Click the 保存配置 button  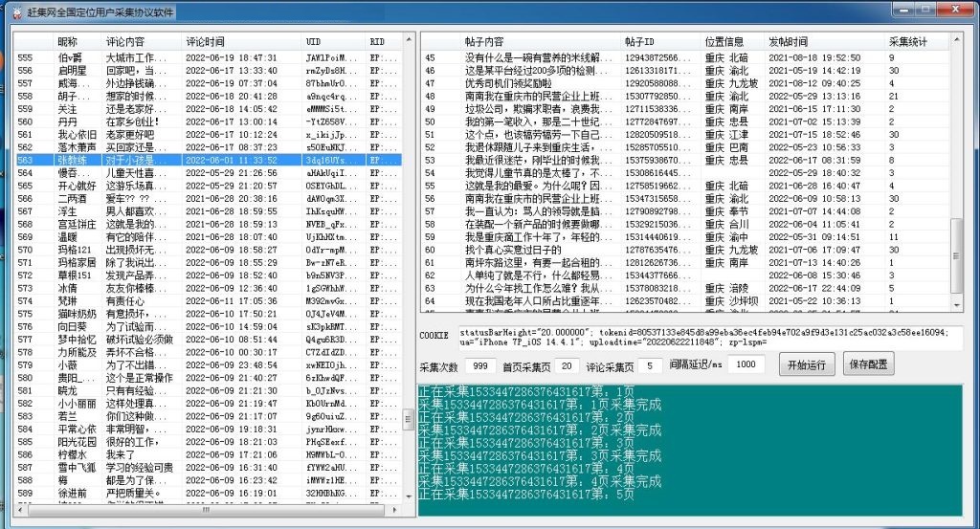(869, 364)
